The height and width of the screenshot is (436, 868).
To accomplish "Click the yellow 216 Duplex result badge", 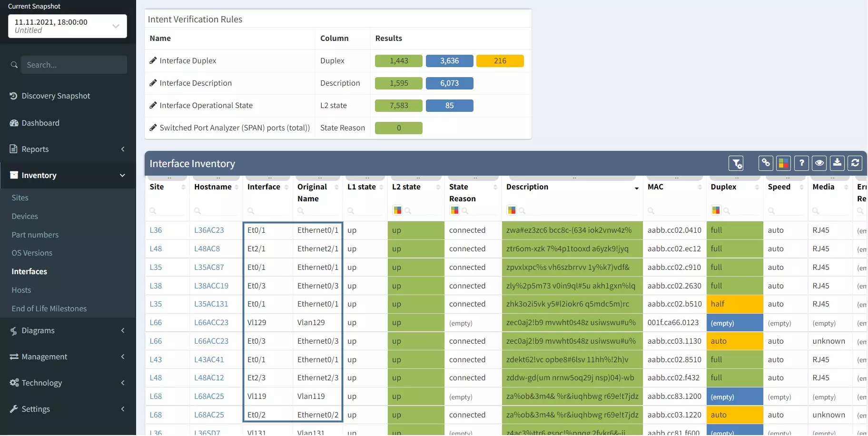I will click(500, 61).
